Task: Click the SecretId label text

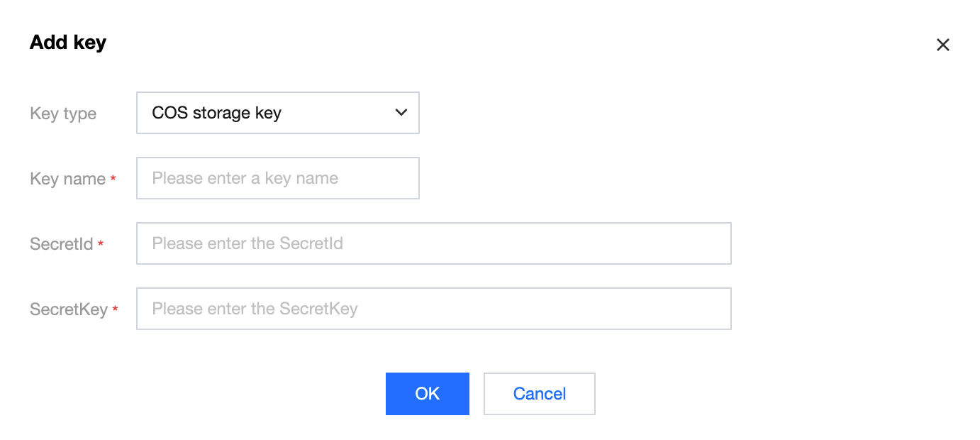Action: coord(62,244)
